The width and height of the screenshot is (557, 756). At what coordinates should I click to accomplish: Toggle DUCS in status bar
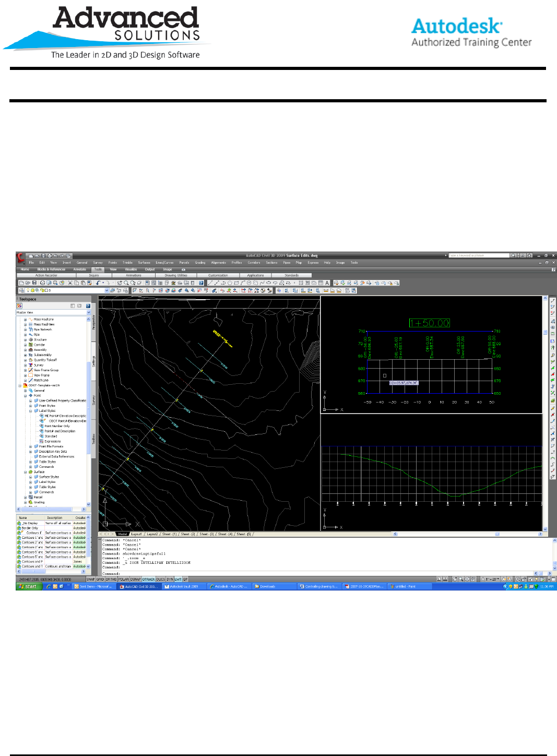(x=161, y=580)
